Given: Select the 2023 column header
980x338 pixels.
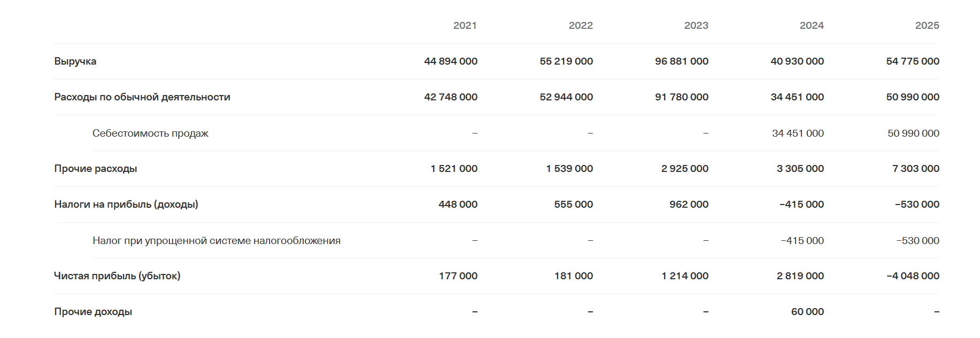Looking at the screenshot, I should pos(696,25).
